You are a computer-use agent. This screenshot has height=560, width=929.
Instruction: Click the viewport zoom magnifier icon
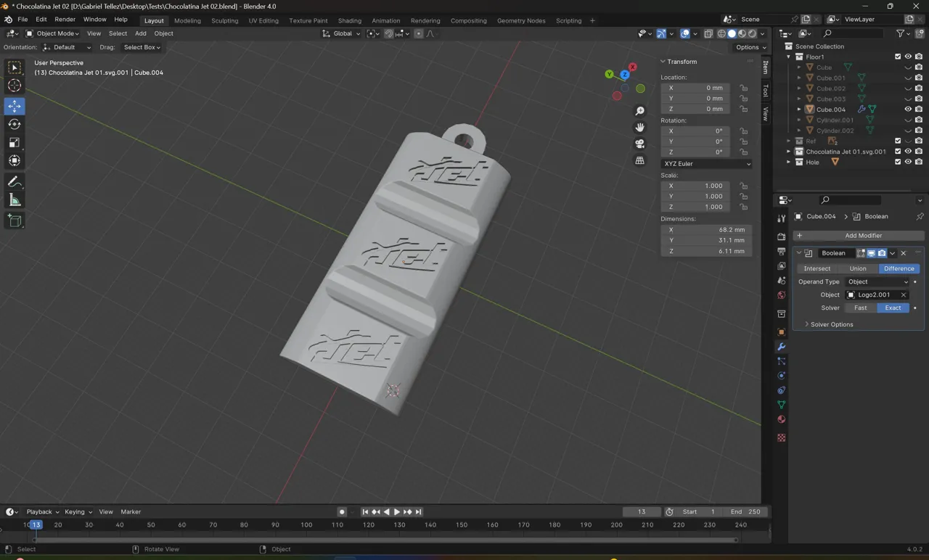click(639, 111)
